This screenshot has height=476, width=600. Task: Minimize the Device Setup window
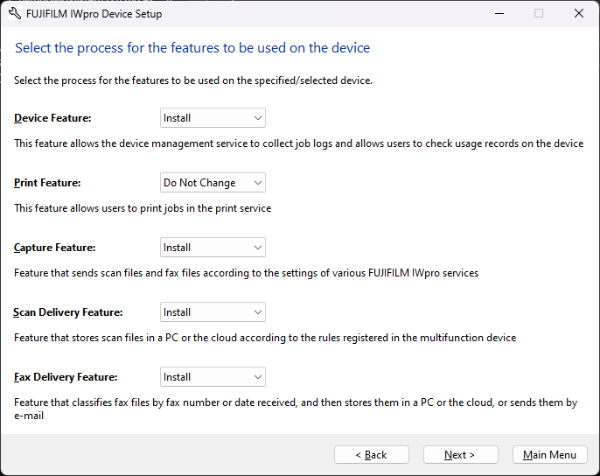pyautogui.click(x=499, y=13)
